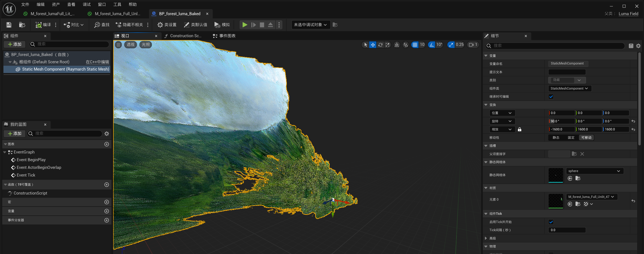Open the sphere static mesh dropdown
The height and width of the screenshot is (254, 644).
(595, 171)
